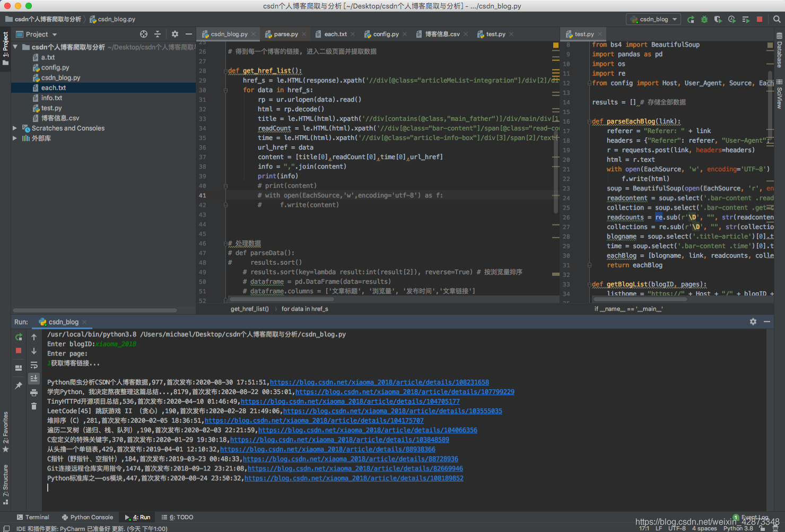Open link ending in details/103555035

click(392, 411)
